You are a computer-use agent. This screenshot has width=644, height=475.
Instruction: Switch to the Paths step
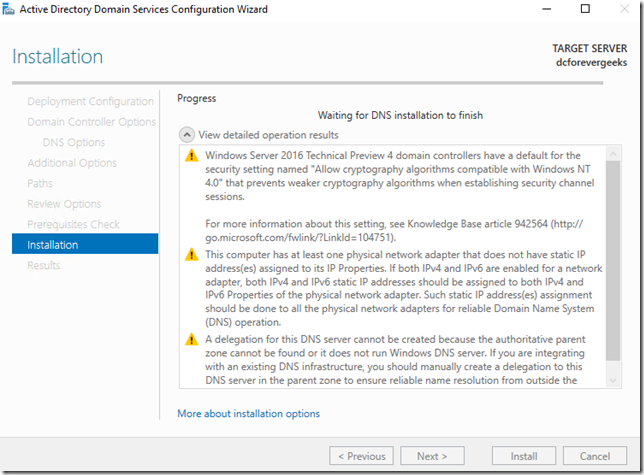pos(40,183)
